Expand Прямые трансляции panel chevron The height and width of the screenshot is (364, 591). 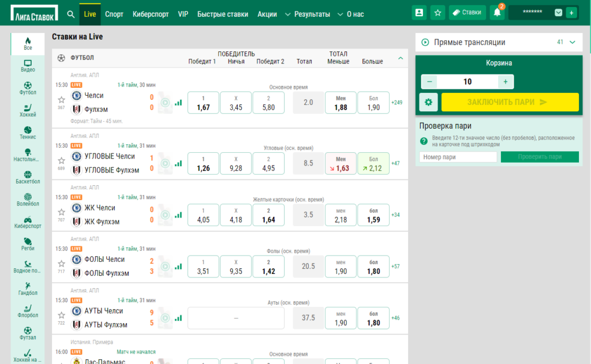pyautogui.click(x=573, y=42)
